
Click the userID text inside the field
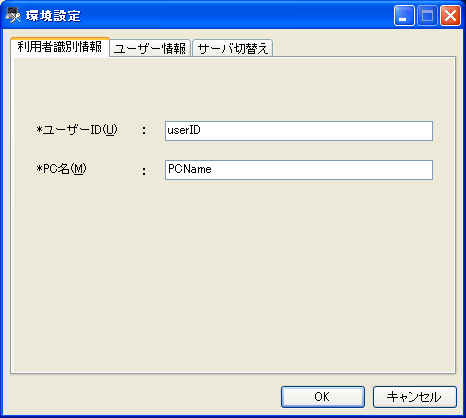point(184,130)
